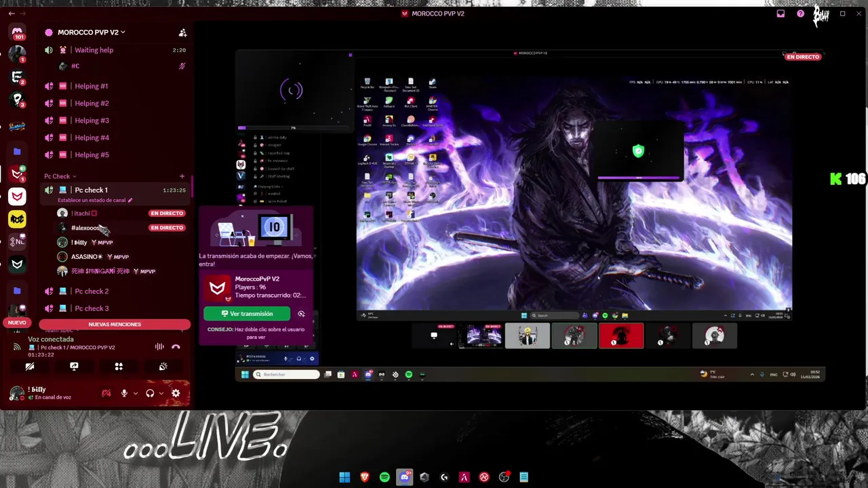This screenshot has width=868, height=488.
Task: Click the NUEVO servers indicator
Action: [x=17, y=323]
